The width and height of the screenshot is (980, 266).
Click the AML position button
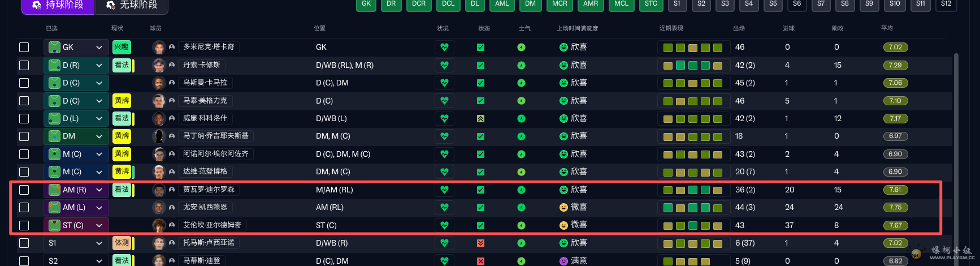point(502,5)
